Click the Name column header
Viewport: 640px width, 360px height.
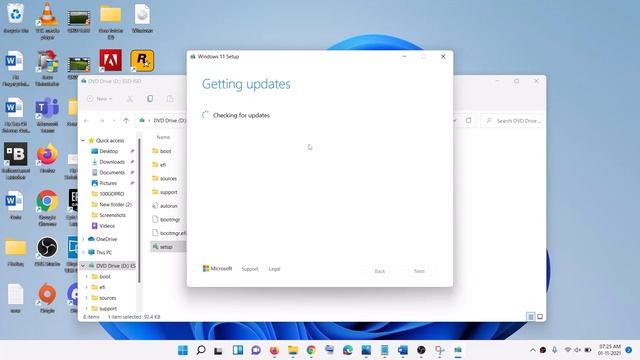coord(163,137)
